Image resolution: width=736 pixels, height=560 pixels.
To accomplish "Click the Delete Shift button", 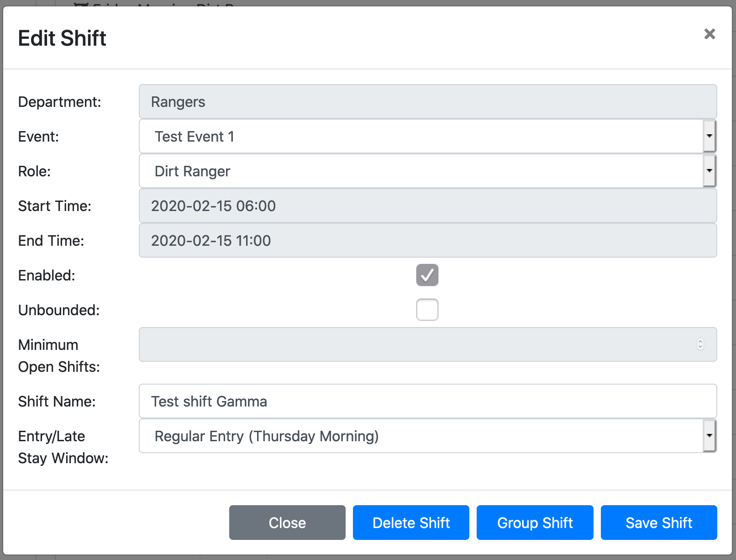I will (411, 523).
